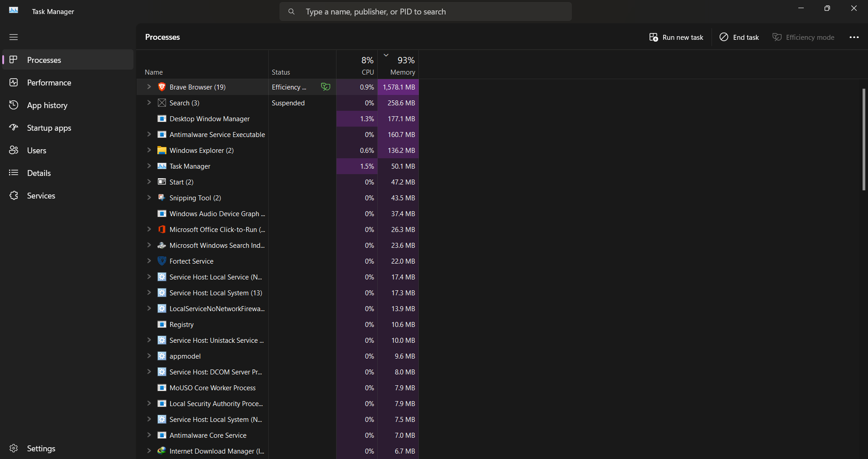The width and height of the screenshot is (868, 459).
Task: Sort processes by the Name column
Action: [x=202, y=64]
